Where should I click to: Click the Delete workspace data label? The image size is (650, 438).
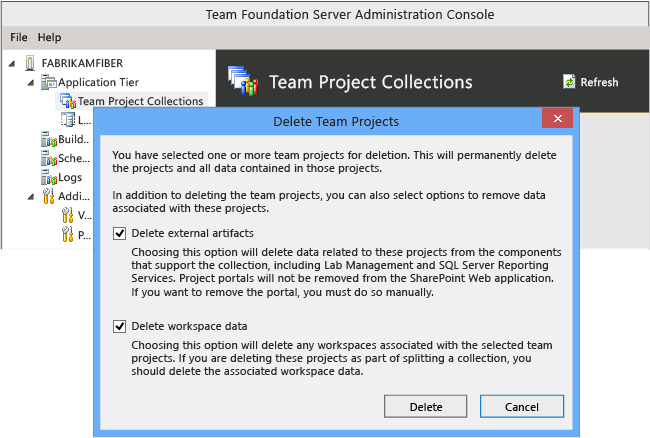[x=189, y=327]
